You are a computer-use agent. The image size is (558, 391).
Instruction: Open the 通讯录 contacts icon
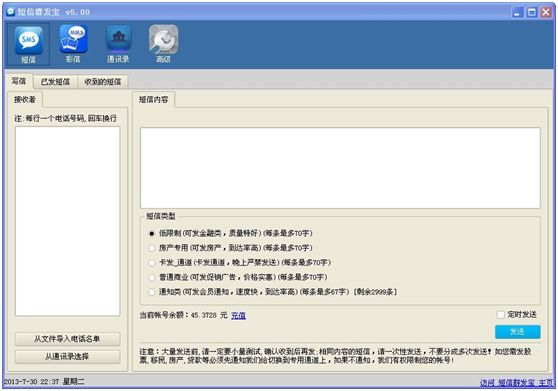click(x=118, y=44)
